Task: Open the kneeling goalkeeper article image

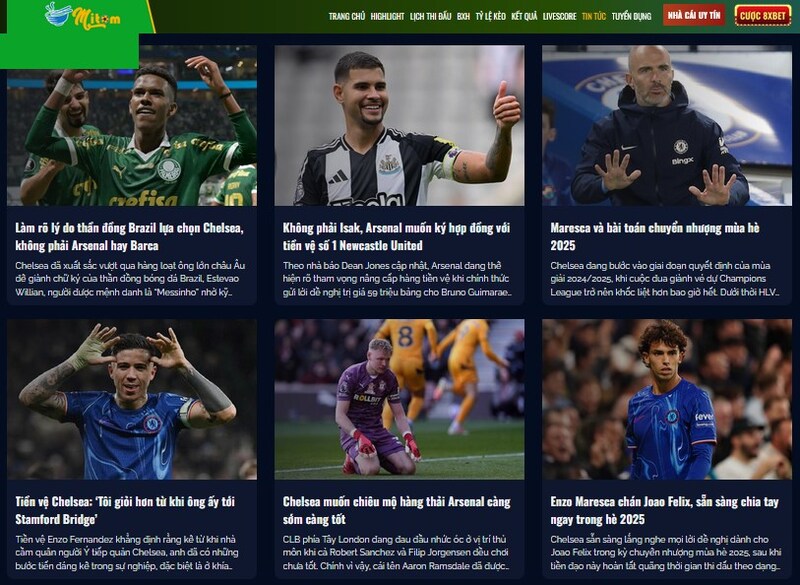Action: click(399, 399)
